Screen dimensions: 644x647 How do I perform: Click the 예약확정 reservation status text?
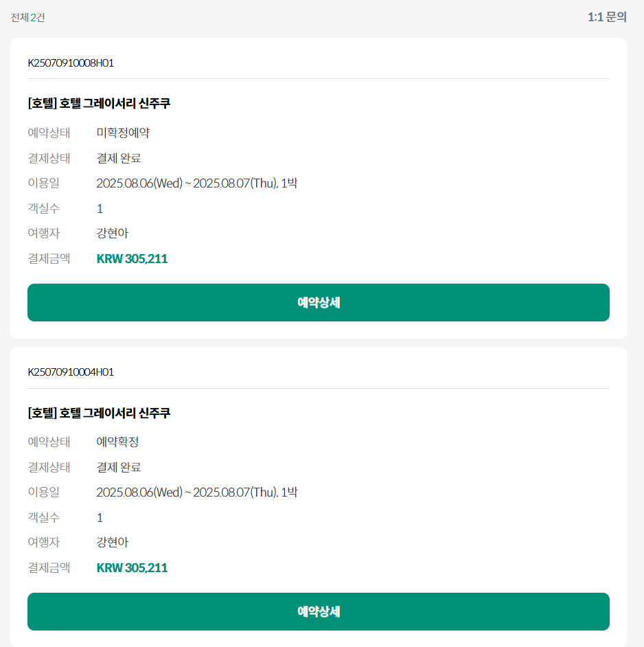117,442
